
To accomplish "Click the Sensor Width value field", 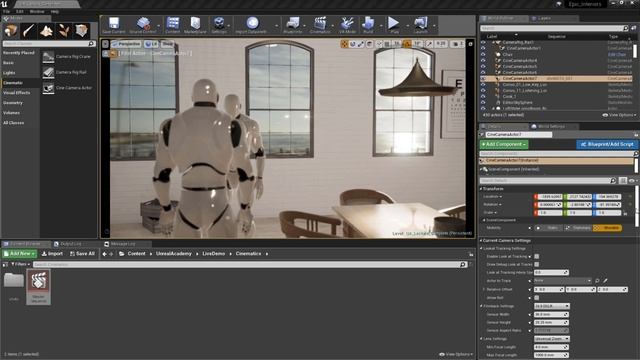I will [x=551, y=314].
